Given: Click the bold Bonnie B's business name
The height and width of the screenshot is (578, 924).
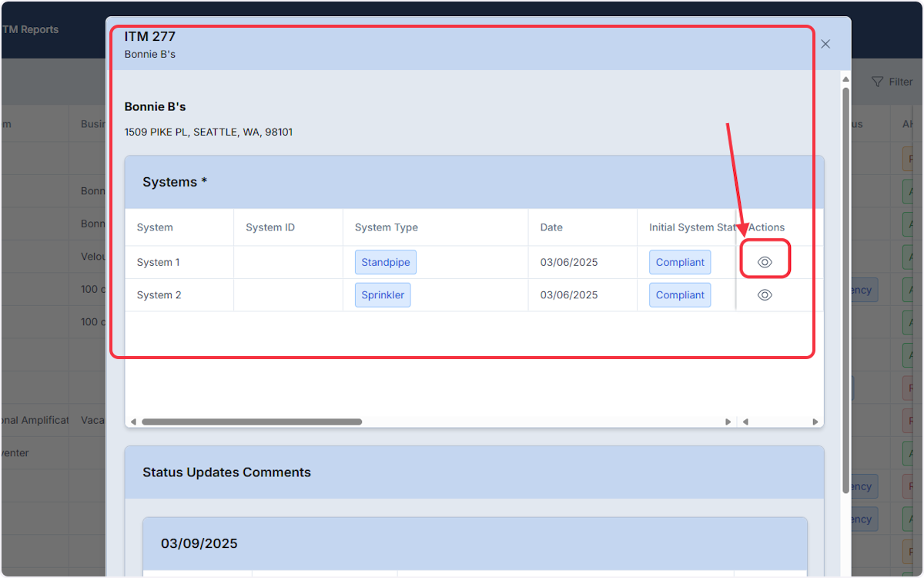Looking at the screenshot, I should 156,106.
